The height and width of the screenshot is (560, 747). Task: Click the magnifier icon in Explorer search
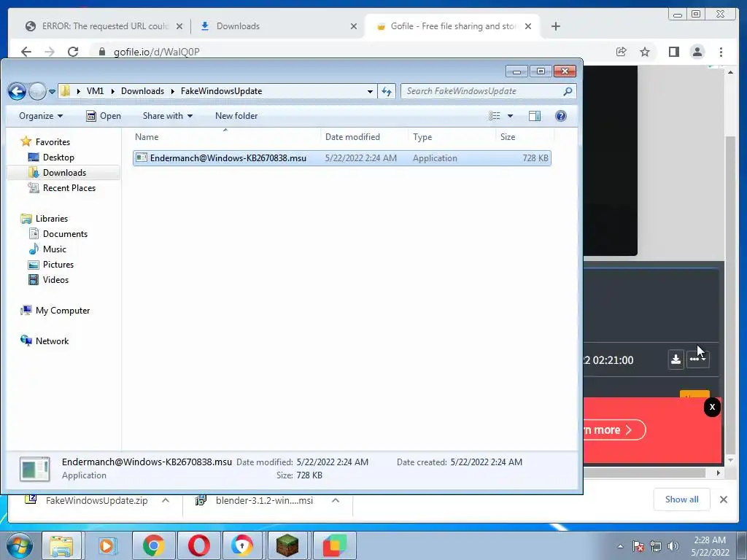coord(567,91)
